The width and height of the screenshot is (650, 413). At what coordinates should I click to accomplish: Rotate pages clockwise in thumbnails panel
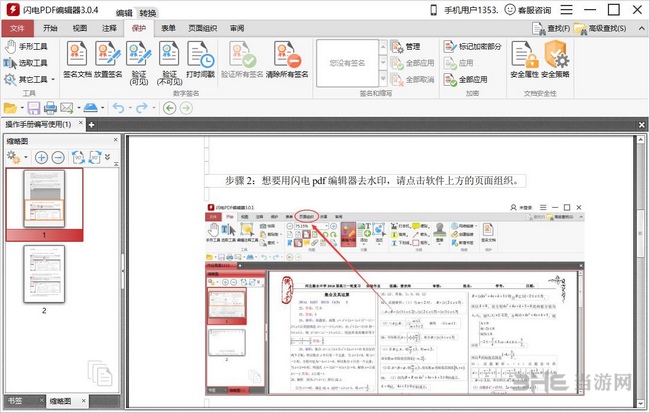pos(95,158)
